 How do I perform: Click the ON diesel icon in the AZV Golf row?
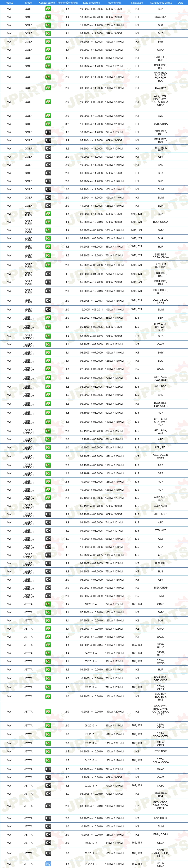pyautogui.click(x=48, y=157)
